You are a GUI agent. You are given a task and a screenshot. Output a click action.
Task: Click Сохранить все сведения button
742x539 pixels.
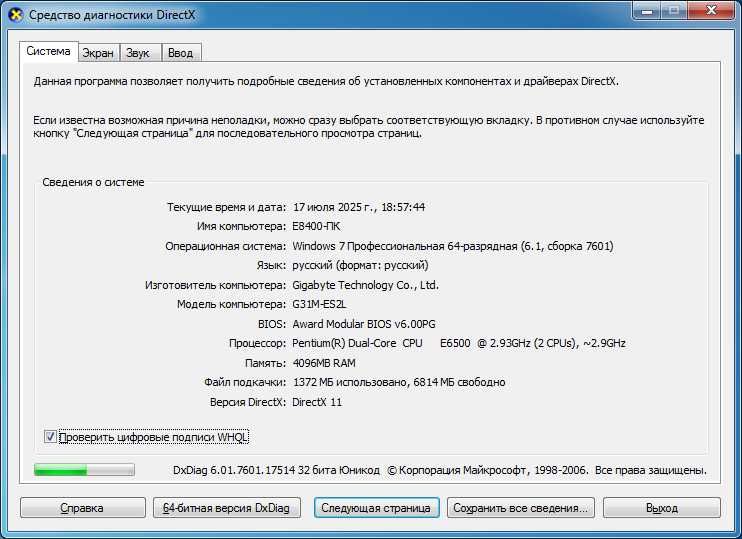point(521,508)
